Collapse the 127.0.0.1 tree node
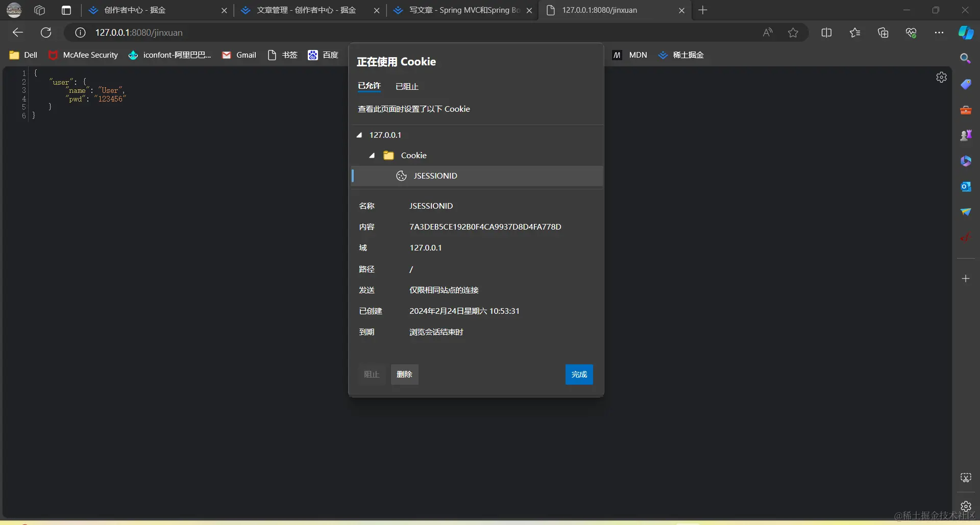980x525 pixels. 359,135
